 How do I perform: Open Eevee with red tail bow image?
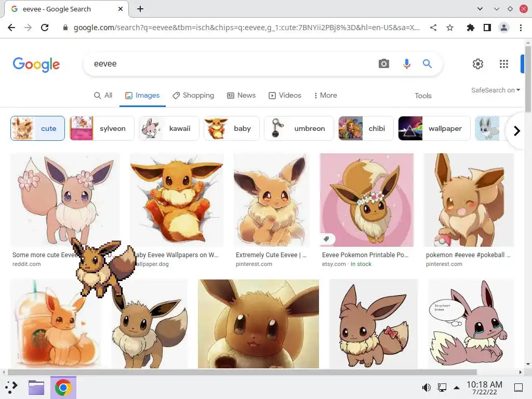tap(373, 324)
